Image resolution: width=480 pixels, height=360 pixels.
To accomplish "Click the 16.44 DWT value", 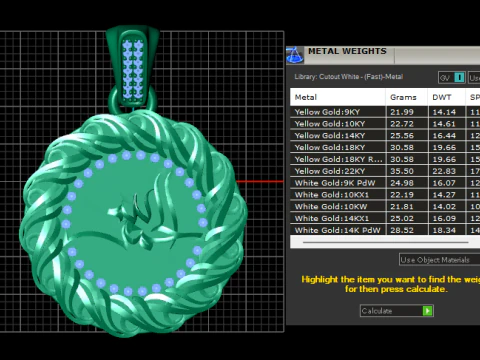I will pos(444,136).
